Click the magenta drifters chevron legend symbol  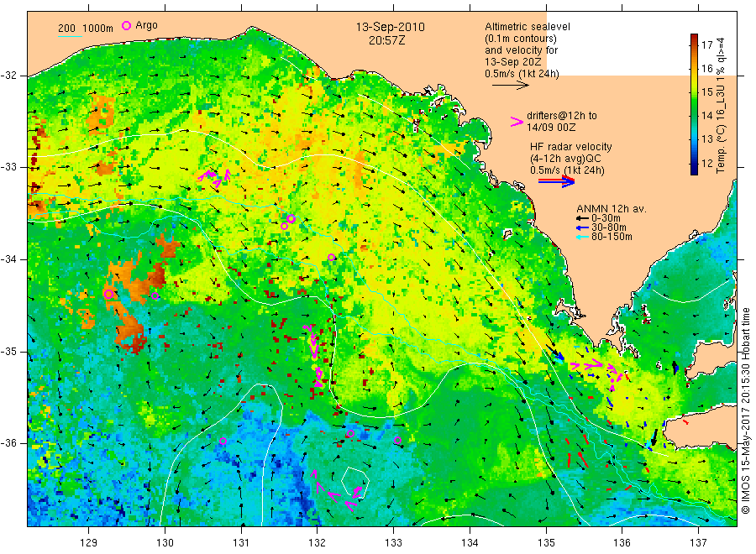[517, 122]
